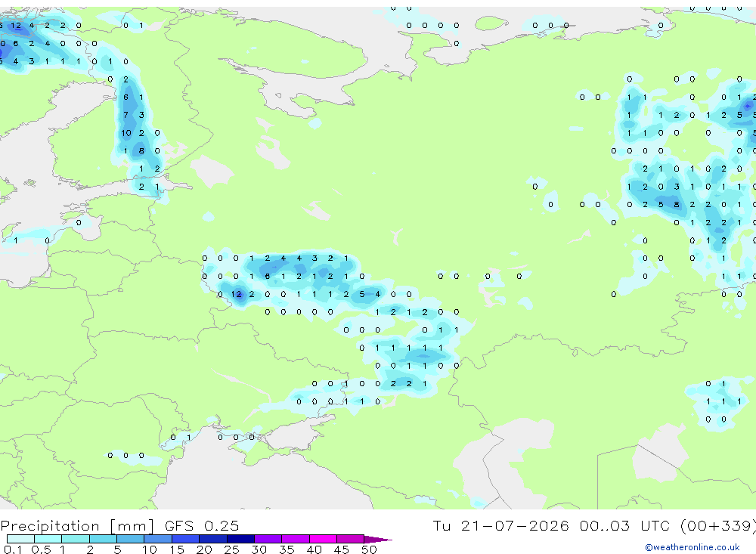This screenshot has width=756, height=554.
Task: Click the legend label '30'
Action: [x=259, y=549]
